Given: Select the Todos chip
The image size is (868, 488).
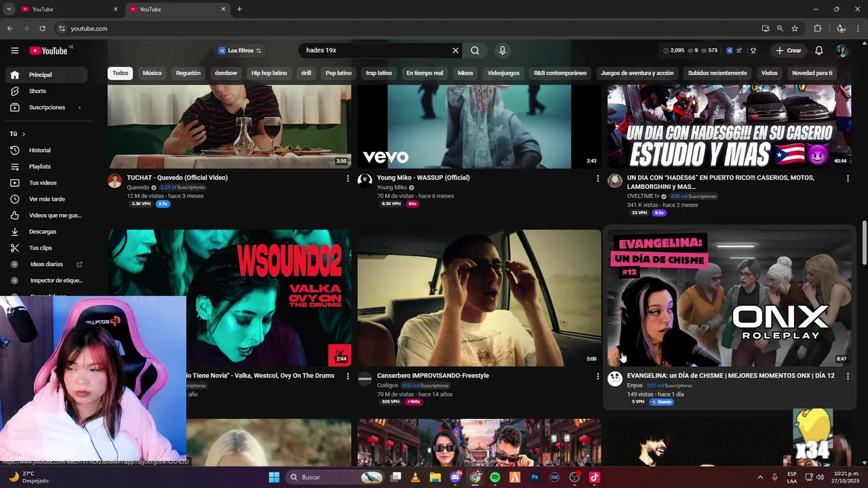Looking at the screenshot, I should pyautogui.click(x=120, y=73).
